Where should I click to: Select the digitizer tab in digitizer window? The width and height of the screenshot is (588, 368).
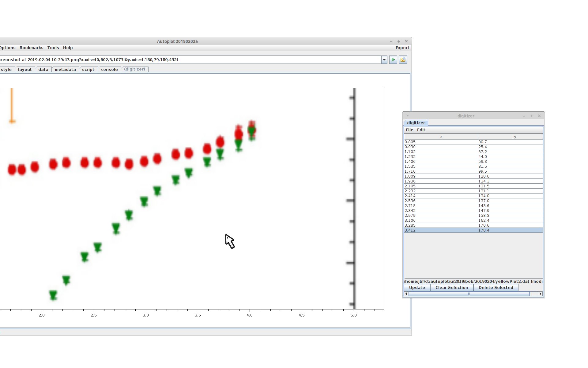[x=416, y=123]
